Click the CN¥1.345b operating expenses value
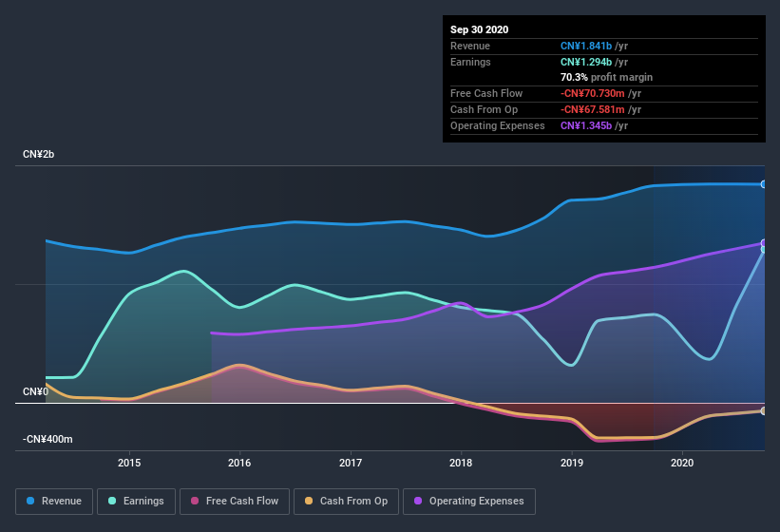Image resolution: width=780 pixels, height=532 pixels. [586, 125]
